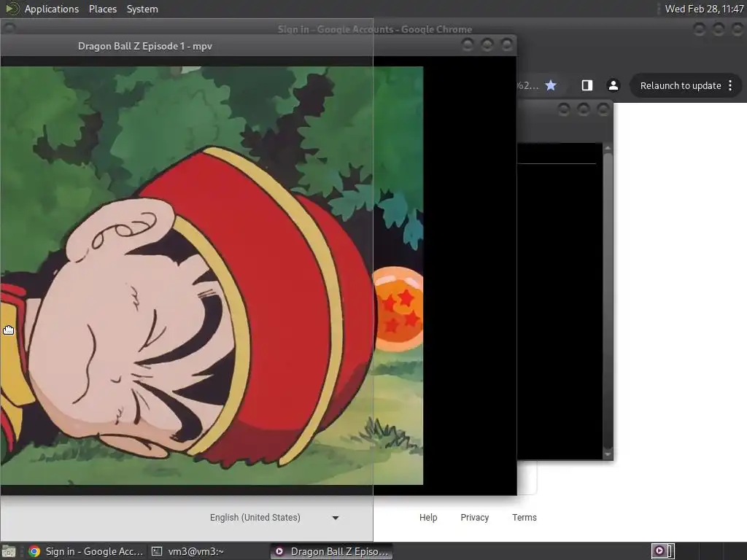The width and height of the screenshot is (747, 560).
Task: Click the terminal window's vertical scrollbar
Action: tap(608, 301)
